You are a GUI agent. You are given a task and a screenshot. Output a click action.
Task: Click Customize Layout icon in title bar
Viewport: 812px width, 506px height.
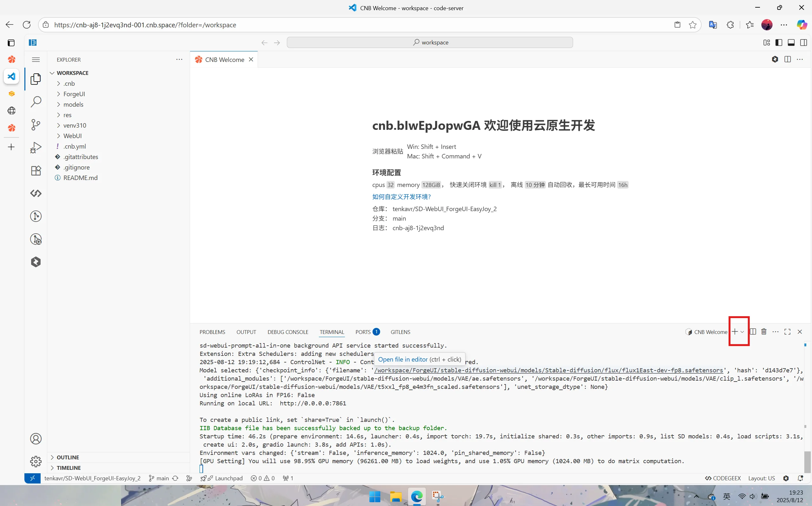767,43
